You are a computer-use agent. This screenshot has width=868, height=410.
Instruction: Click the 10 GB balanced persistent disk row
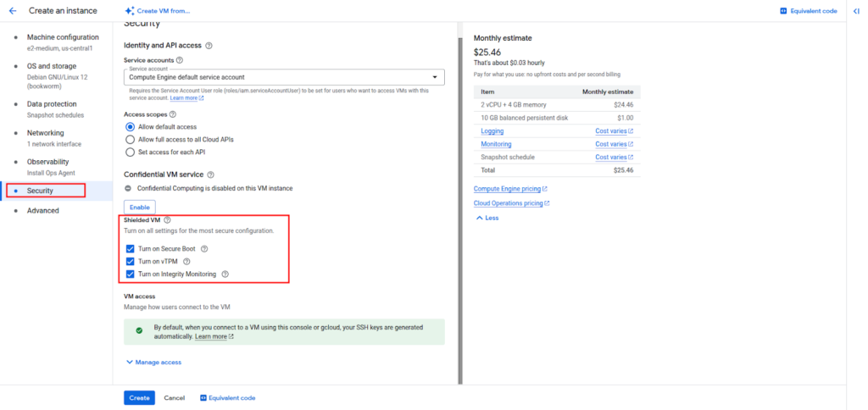click(x=557, y=118)
